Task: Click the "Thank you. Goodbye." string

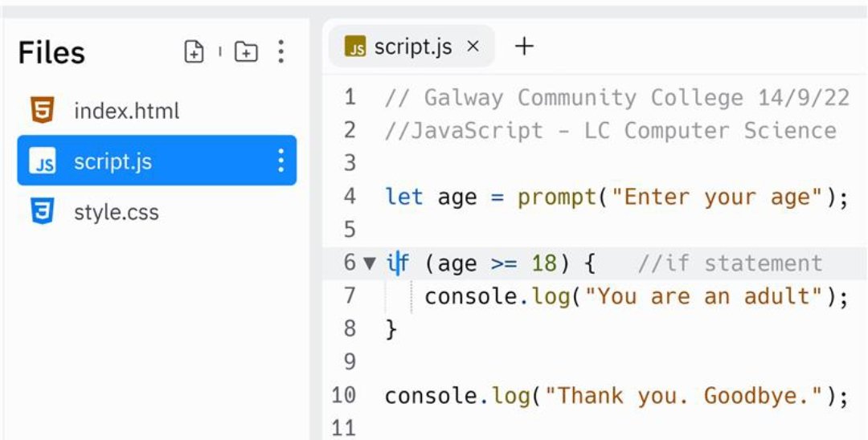Action: [x=683, y=397]
